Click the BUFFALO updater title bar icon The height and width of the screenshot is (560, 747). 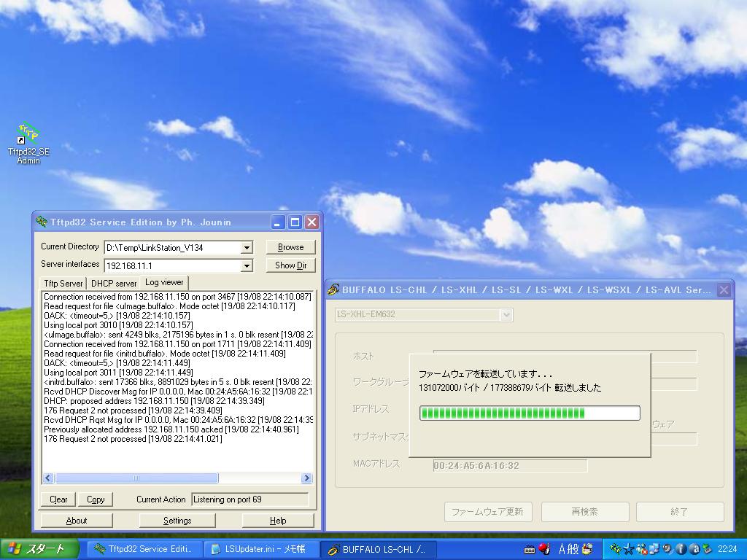[x=333, y=289]
